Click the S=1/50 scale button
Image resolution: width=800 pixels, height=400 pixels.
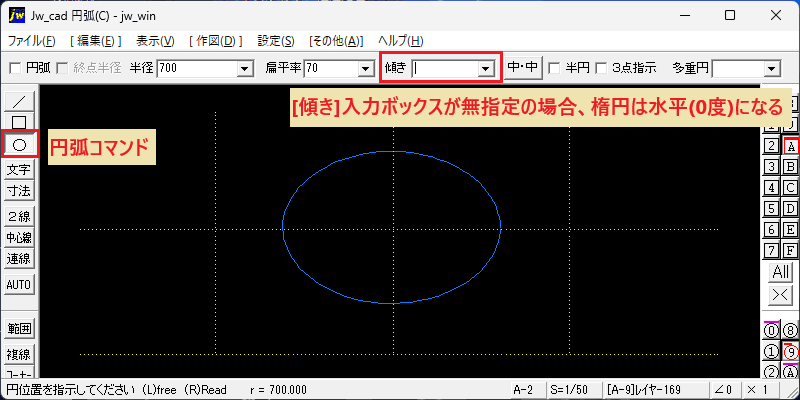coord(574,390)
